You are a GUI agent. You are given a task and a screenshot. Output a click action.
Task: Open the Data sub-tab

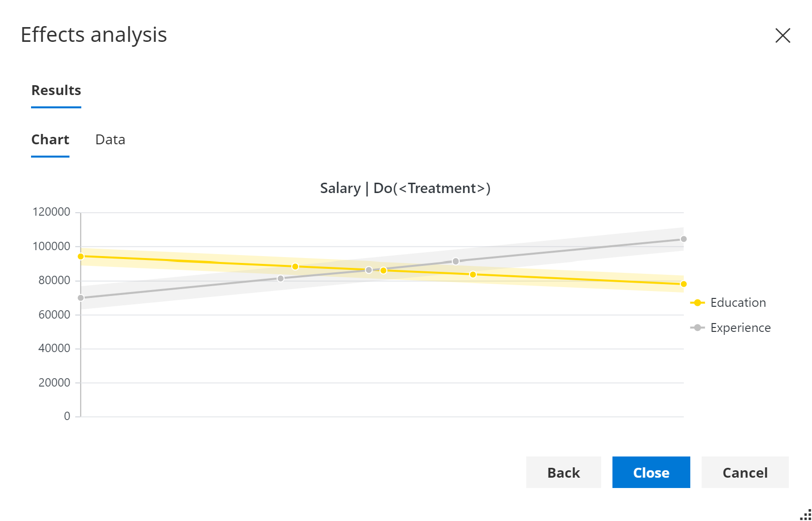[x=110, y=140]
